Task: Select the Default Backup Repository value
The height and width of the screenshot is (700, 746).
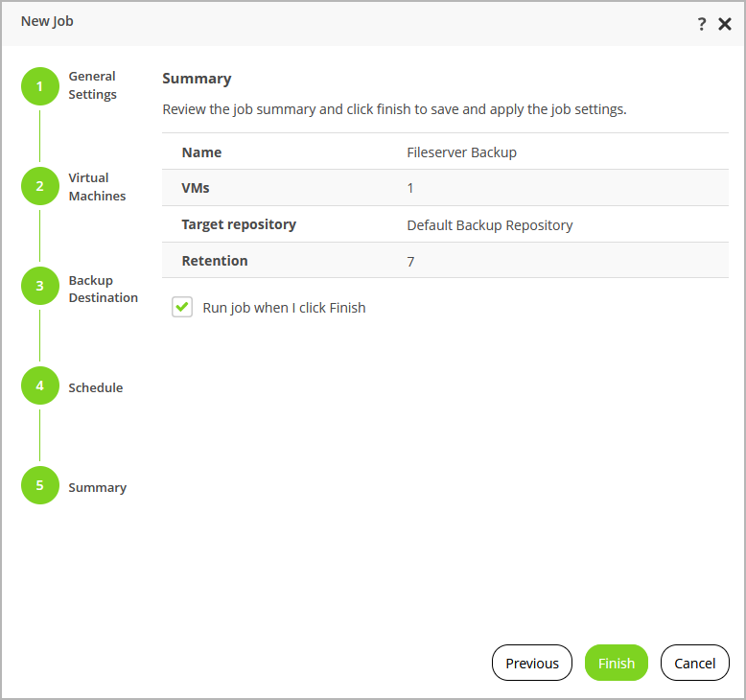Action: pyautogui.click(x=489, y=225)
